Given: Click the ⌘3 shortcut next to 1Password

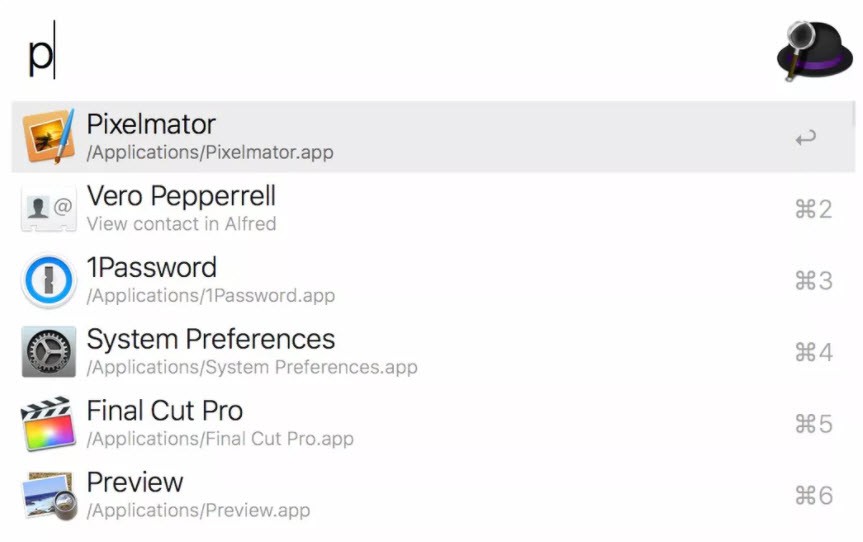Looking at the screenshot, I should [x=813, y=281].
